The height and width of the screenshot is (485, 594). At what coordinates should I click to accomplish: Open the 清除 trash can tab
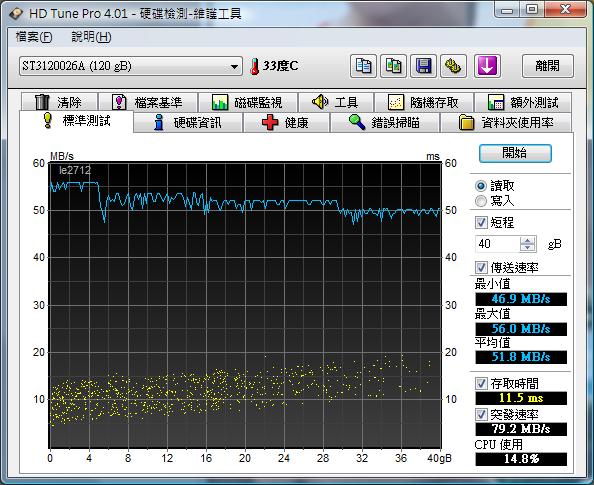tap(59, 102)
